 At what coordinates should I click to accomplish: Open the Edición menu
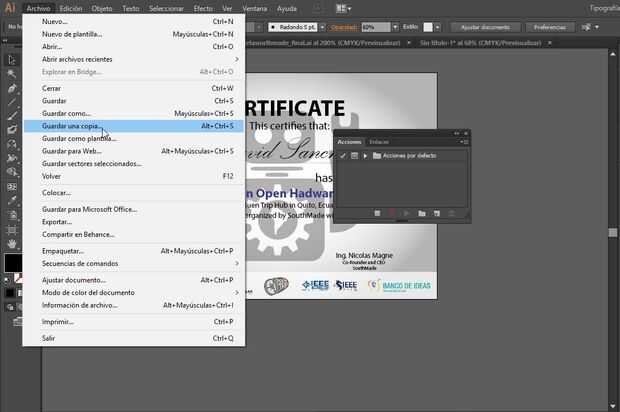[x=71, y=8]
